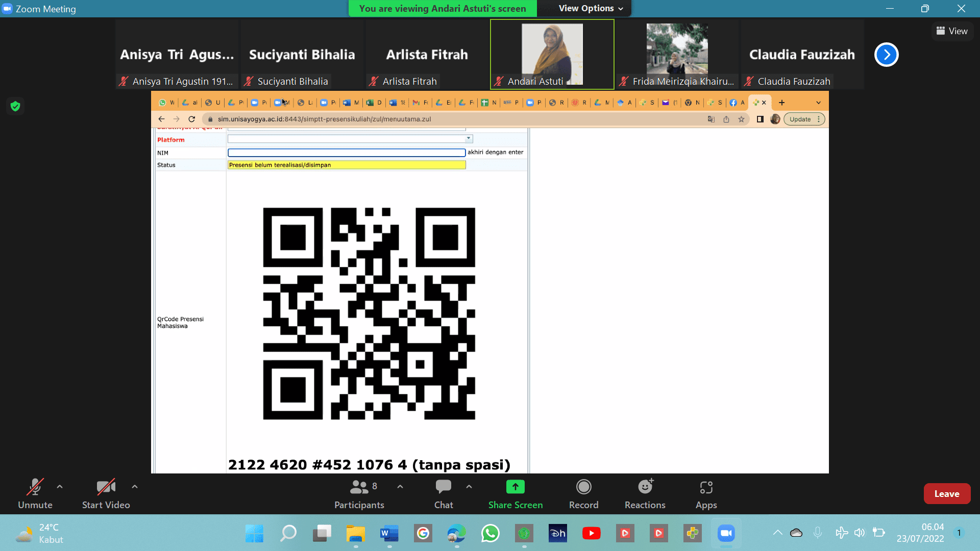Image resolution: width=980 pixels, height=551 pixels.
Task: Open Windows Search from taskbar
Action: pos(288,534)
